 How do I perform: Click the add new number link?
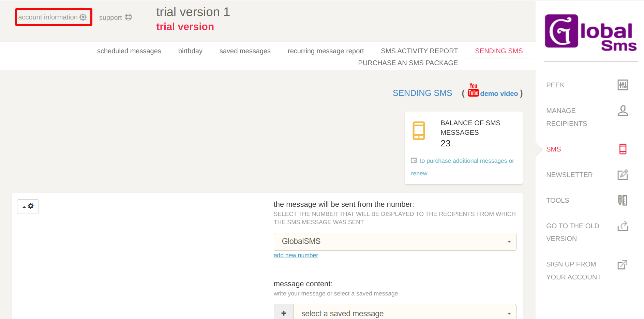click(x=296, y=255)
